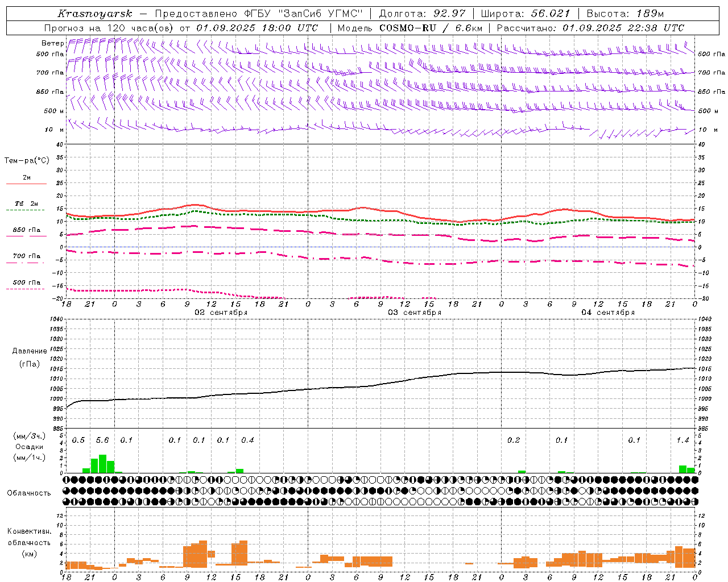Click the tallest green precipitation bar
The image size is (728, 582).
[102, 464]
